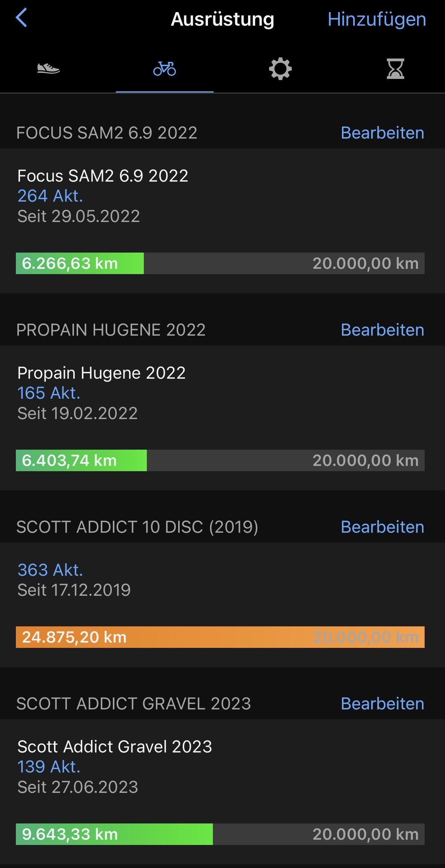Open the hourglass retired equipment tab
Image resolution: width=445 pixels, height=868 pixels.
395,69
